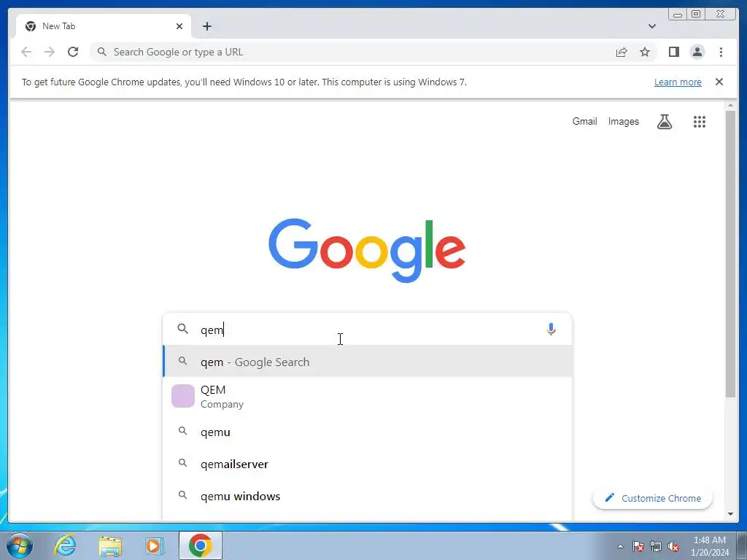Open a new tab with the plus button
The width and height of the screenshot is (747, 560).
(x=206, y=26)
